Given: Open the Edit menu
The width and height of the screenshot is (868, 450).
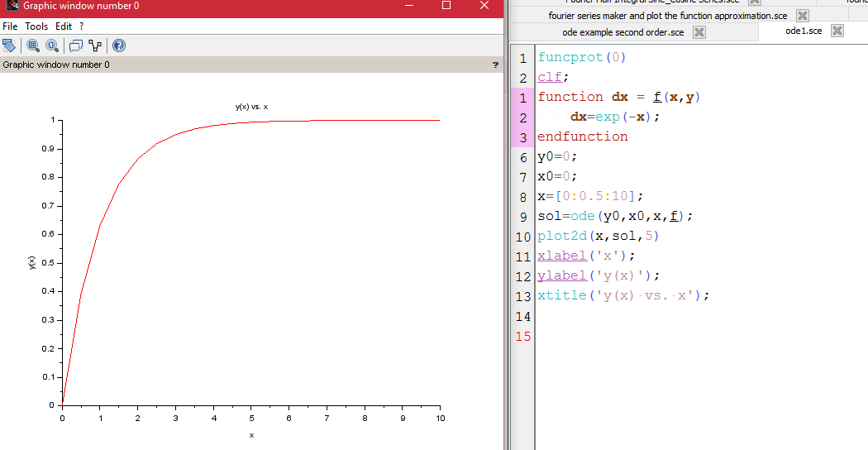Looking at the screenshot, I should click(x=64, y=26).
